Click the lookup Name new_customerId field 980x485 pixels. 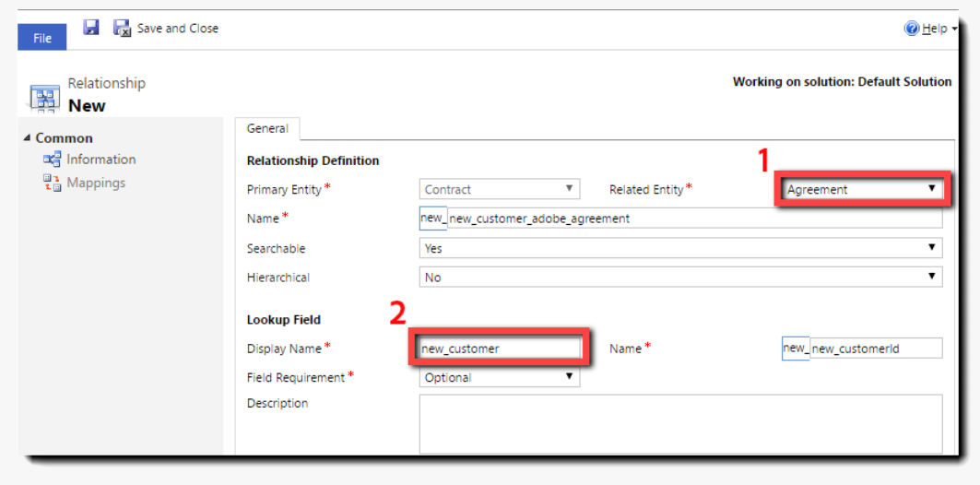coord(876,349)
